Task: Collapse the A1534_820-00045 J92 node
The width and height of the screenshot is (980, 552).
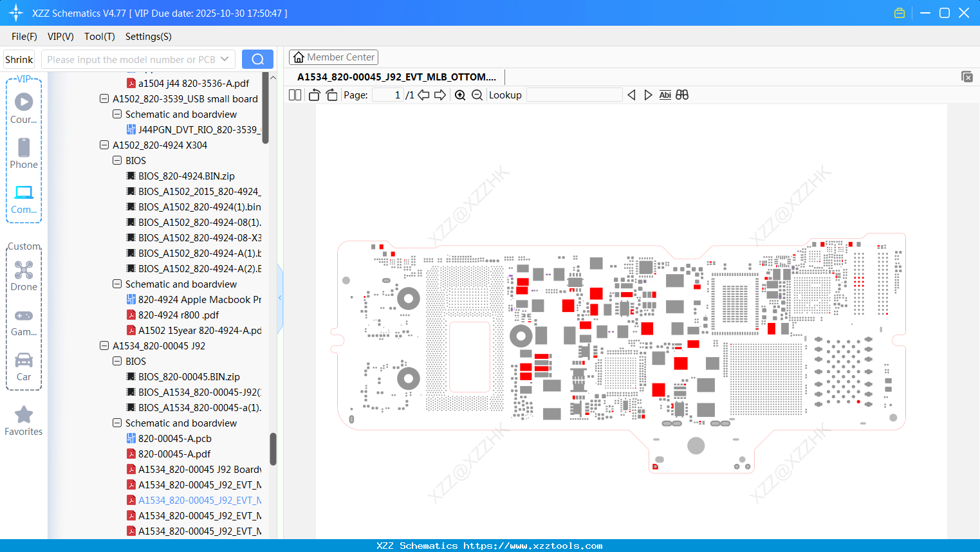Action: coord(104,346)
